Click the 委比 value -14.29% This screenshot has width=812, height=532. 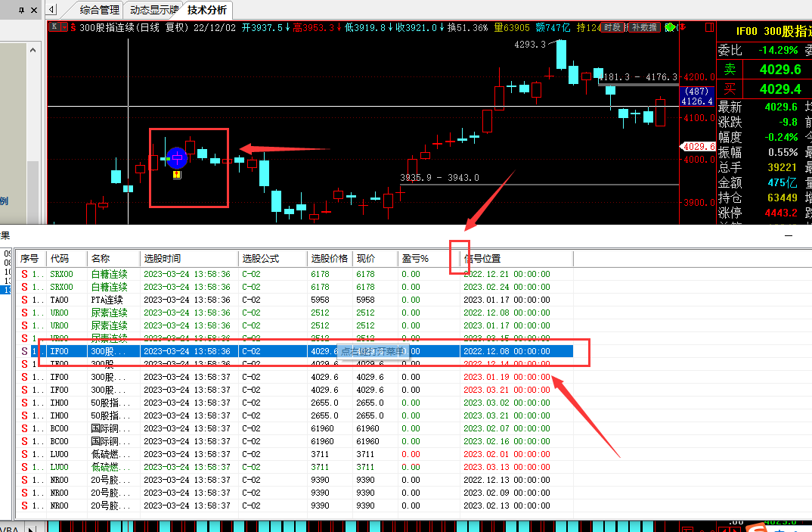coord(778,50)
